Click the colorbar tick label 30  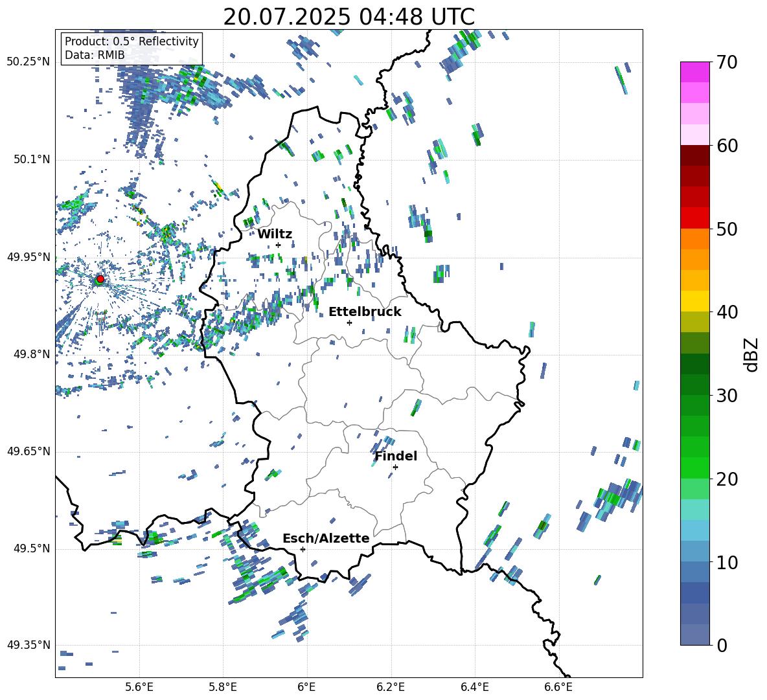(x=727, y=396)
